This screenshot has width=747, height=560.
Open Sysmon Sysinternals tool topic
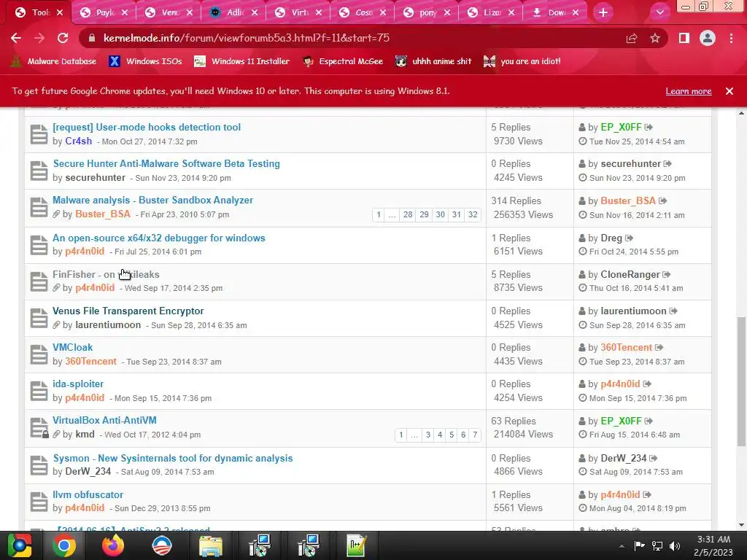pos(172,458)
